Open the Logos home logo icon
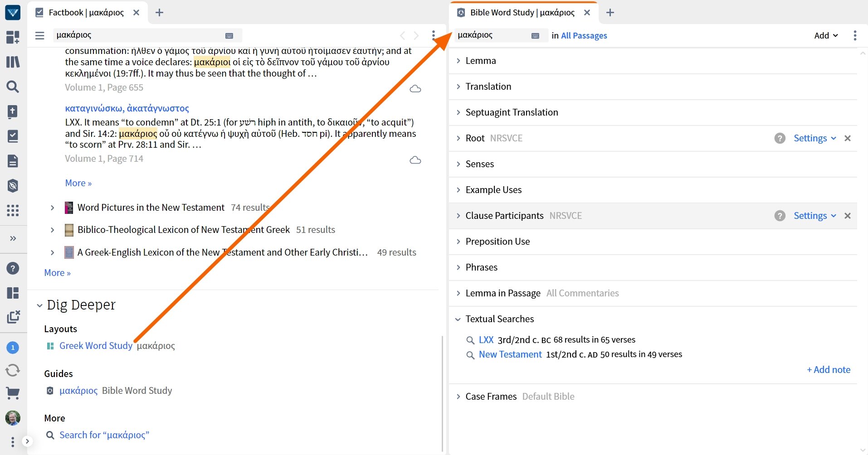The width and height of the screenshot is (868, 455). 13,12
